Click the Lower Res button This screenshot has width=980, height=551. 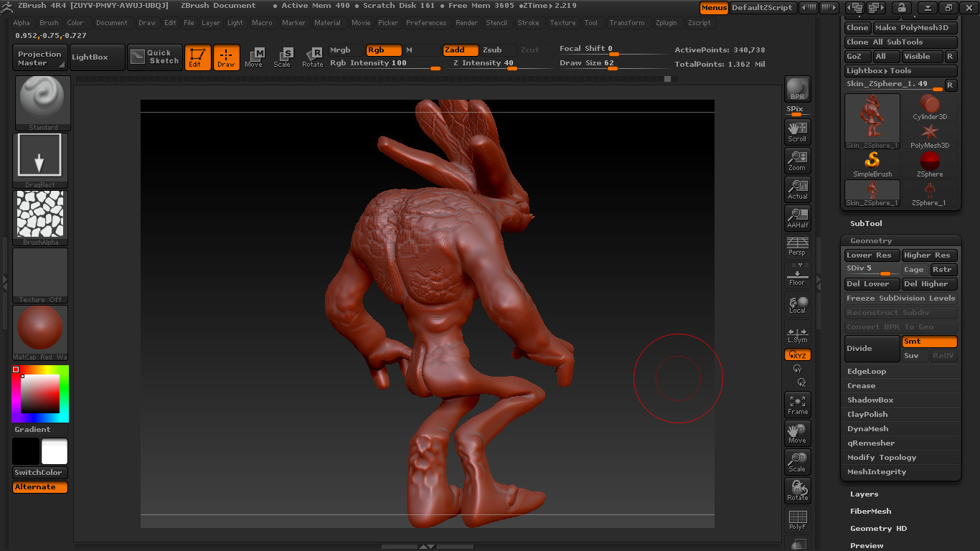872,255
